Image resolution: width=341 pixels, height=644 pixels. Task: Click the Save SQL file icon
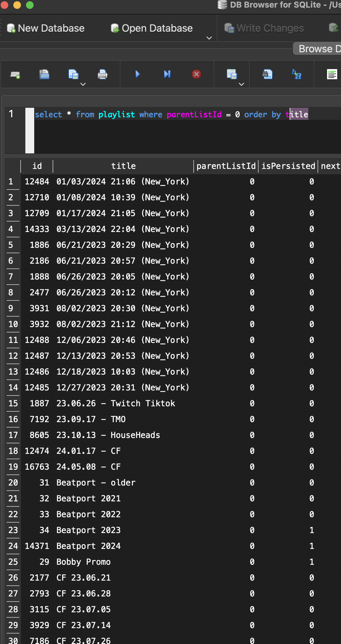[x=73, y=74]
